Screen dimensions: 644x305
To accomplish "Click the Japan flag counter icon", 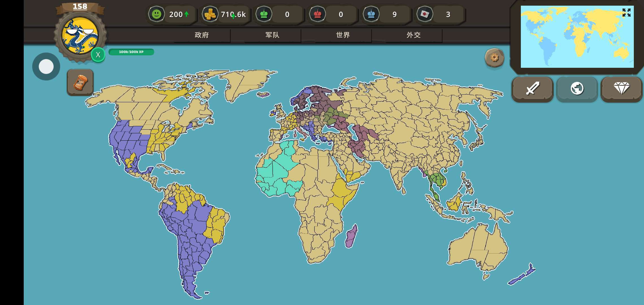I will click(425, 14).
